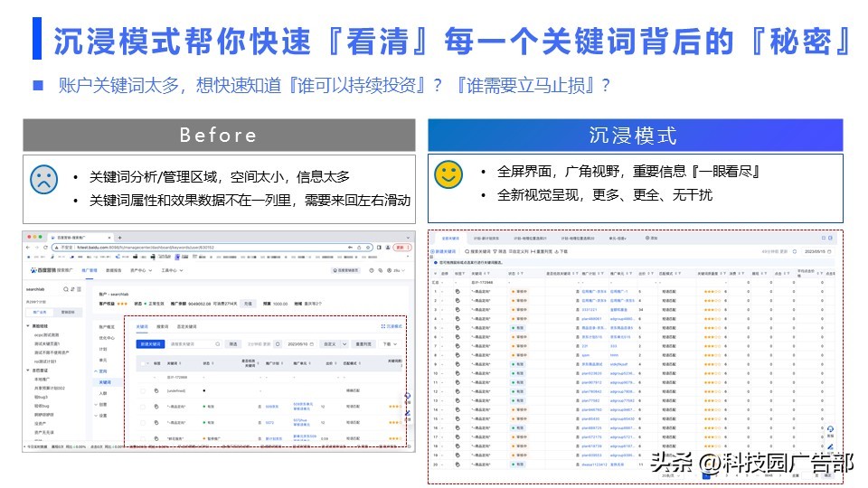Screen dimensions: 868x488
Task: Click the sort icon next to searchlab
Action: [72, 289]
